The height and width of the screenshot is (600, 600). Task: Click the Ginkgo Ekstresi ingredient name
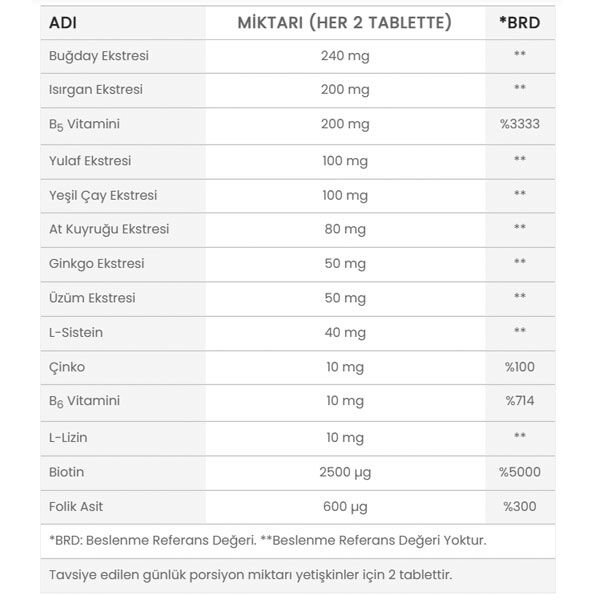[x=97, y=264]
